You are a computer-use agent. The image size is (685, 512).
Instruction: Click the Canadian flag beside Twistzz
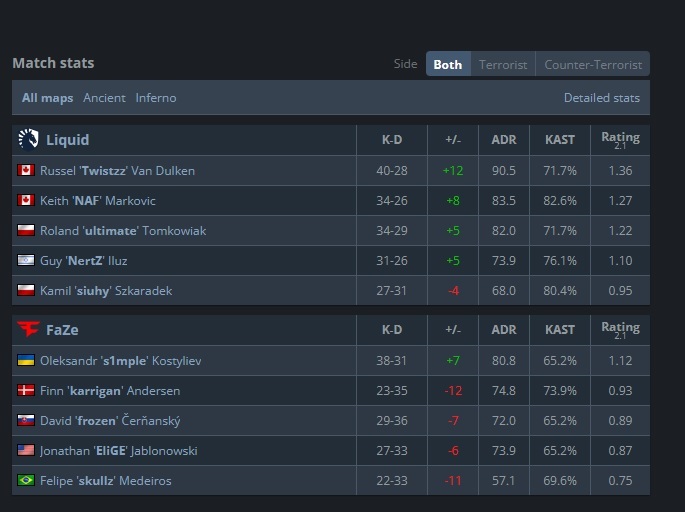pyautogui.click(x=26, y=171)
